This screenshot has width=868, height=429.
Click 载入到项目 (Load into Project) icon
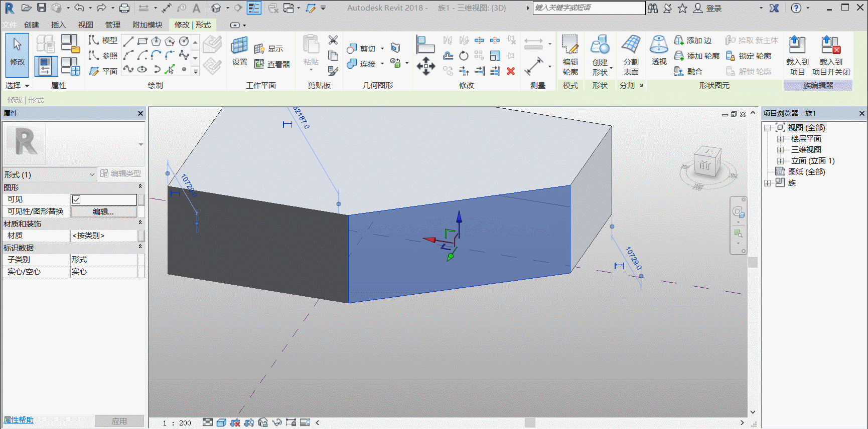(797, 56)
